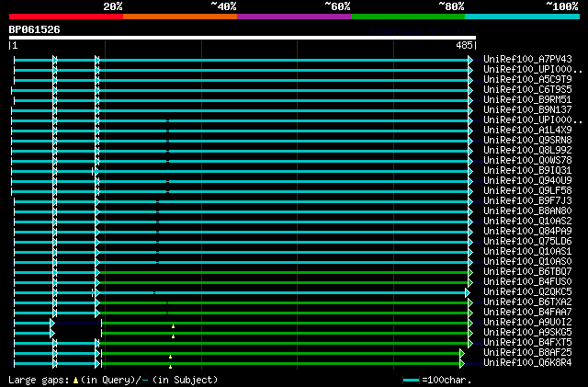The height and width of the screenshot is (387, 588).
Task: Click the yellow gap marker on UniRef100_A9U0I2 row
Action: click(x=172, y=325)
